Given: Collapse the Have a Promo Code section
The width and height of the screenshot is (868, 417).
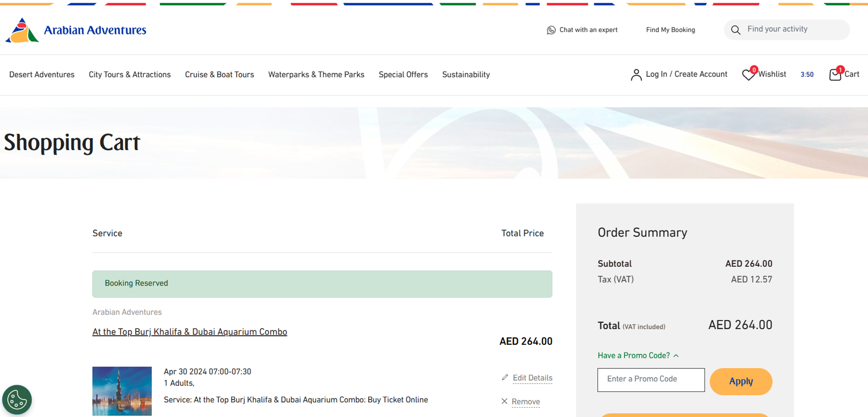Looking at the screenshot, I should click(638, 355).
